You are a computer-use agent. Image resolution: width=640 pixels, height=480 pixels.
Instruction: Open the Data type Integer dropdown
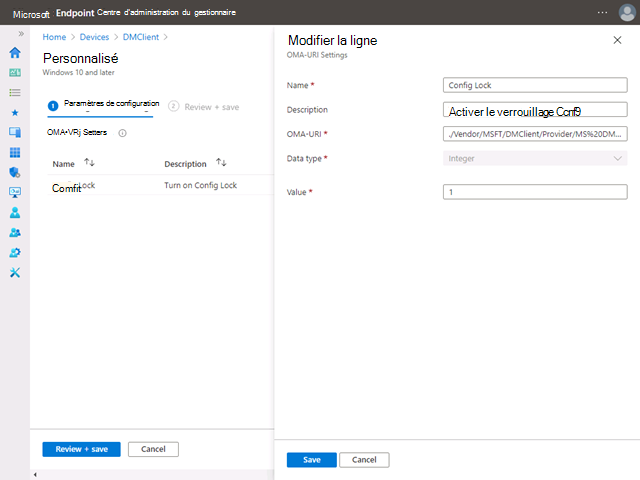point(535,158)
